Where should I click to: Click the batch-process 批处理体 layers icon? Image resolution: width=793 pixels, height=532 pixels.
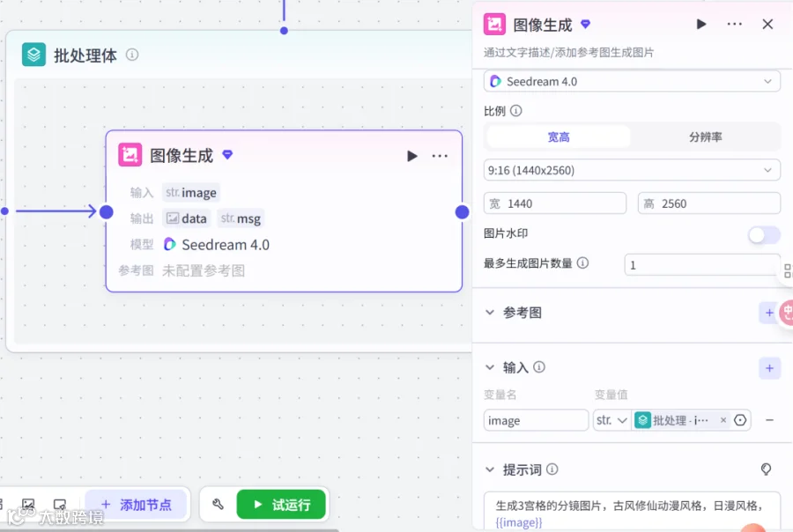pos(33,55)
